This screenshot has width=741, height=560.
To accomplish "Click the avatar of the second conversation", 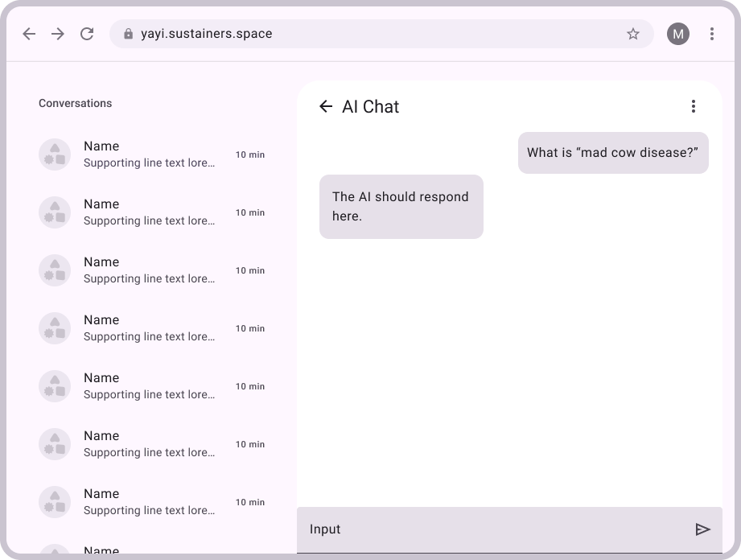I will (54, 212).
